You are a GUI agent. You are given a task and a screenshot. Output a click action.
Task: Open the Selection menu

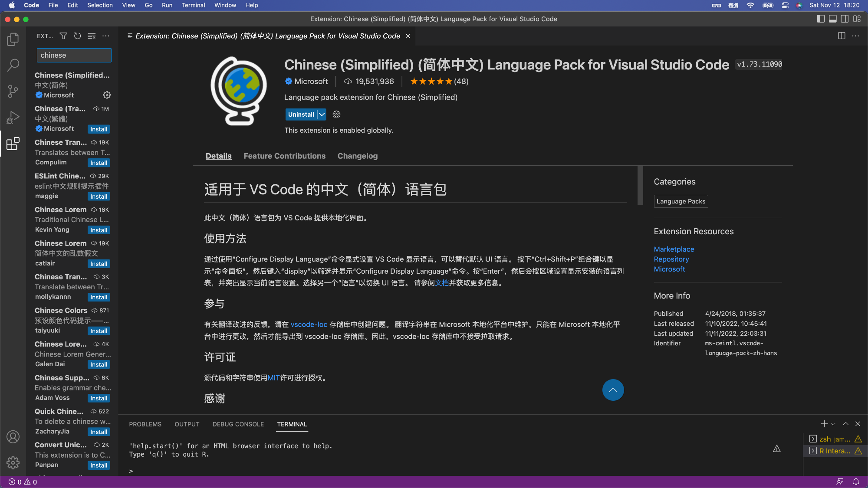pyautogui.click(x=100, y=5)
